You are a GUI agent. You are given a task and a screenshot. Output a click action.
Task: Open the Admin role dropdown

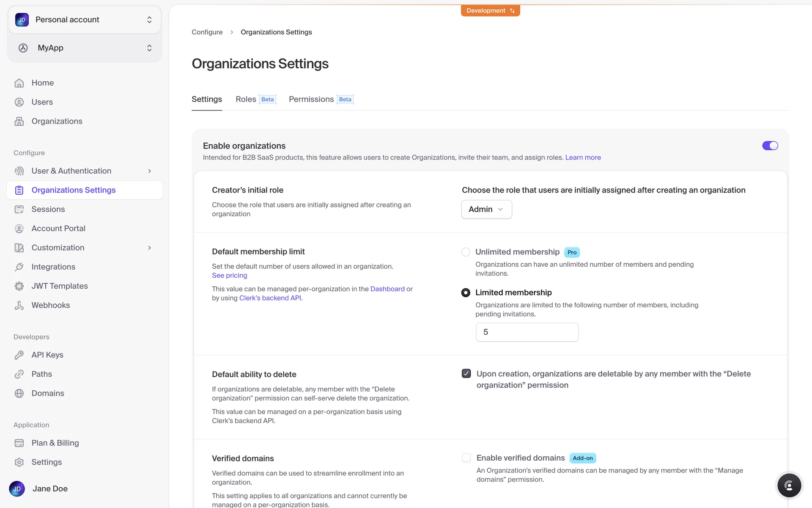tap(486, 209)
